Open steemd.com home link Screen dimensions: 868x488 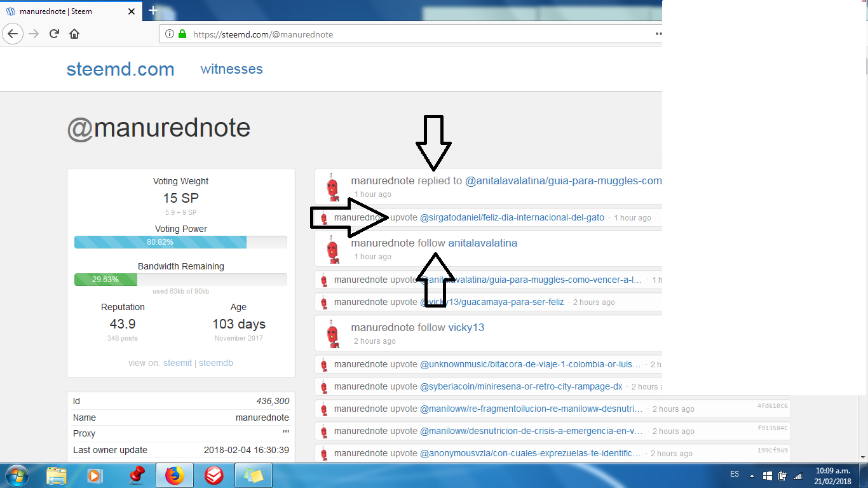pyautogui.click(x=120, y=69)
